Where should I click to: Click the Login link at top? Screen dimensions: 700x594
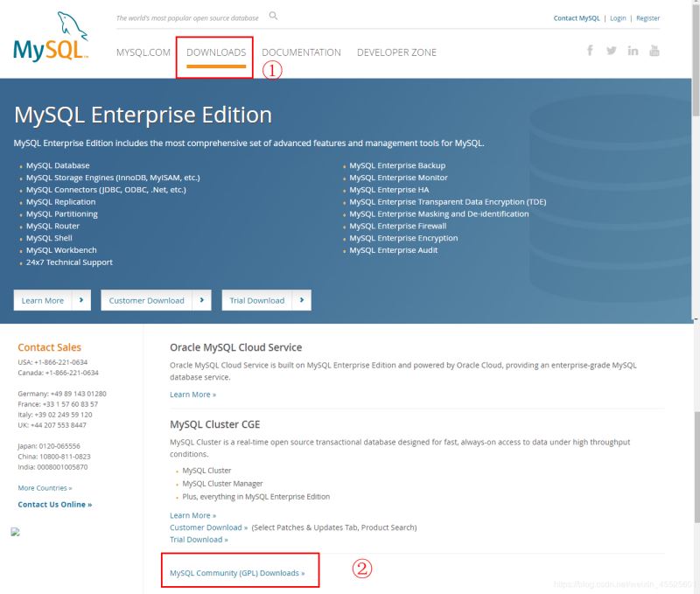point(618,18)
